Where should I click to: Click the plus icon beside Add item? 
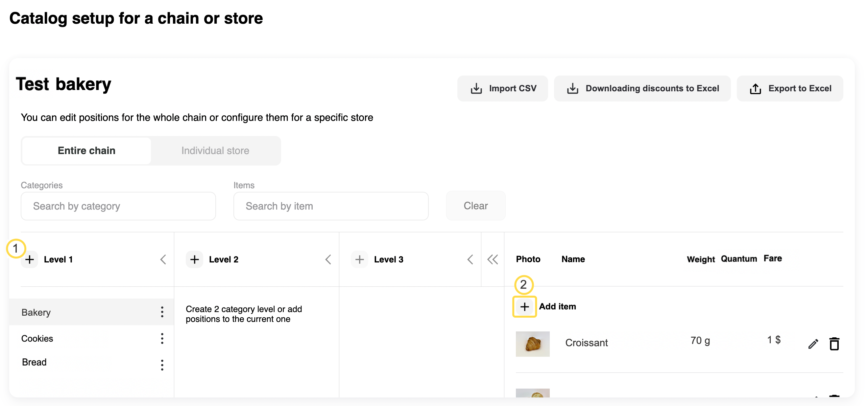(524, 307)
